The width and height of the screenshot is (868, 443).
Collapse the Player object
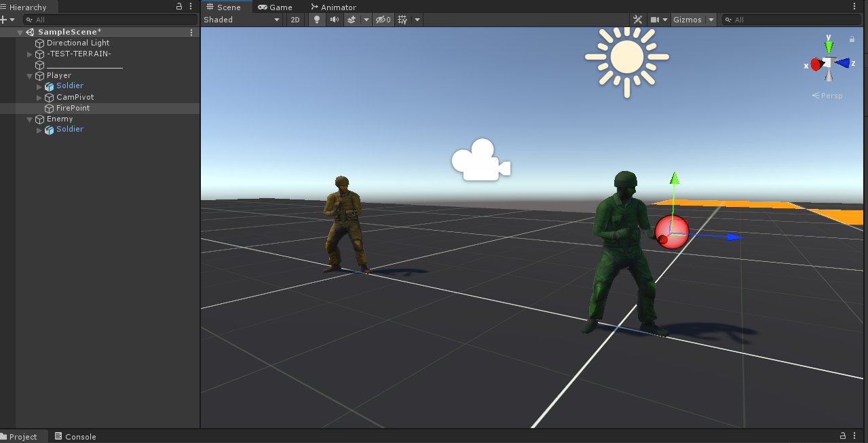pyautogui.click(x=29, y=75)
